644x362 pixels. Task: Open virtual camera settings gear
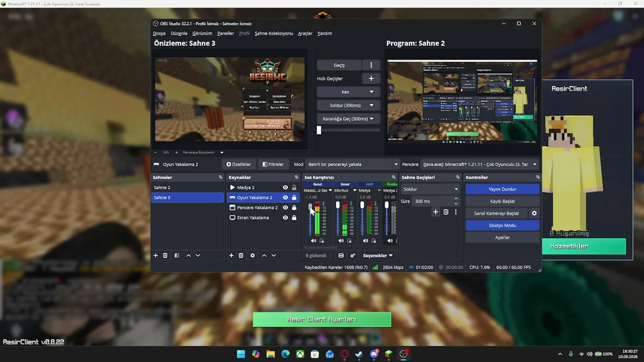pyautogui.click(x=534, y=213)
